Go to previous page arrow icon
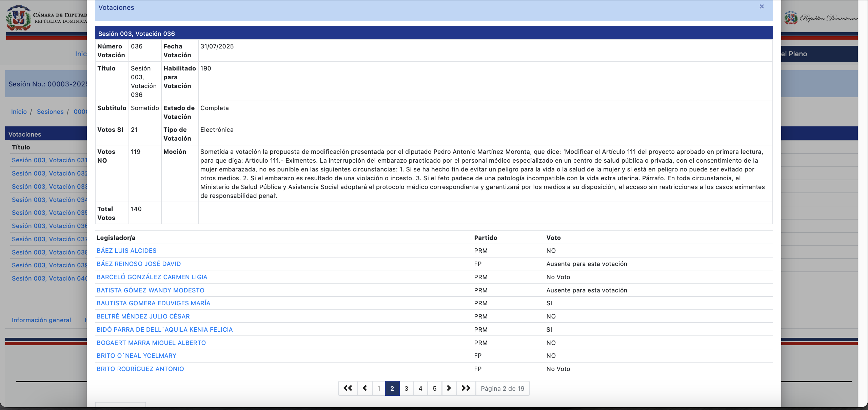Screen dimensions: 868x410 365,388
